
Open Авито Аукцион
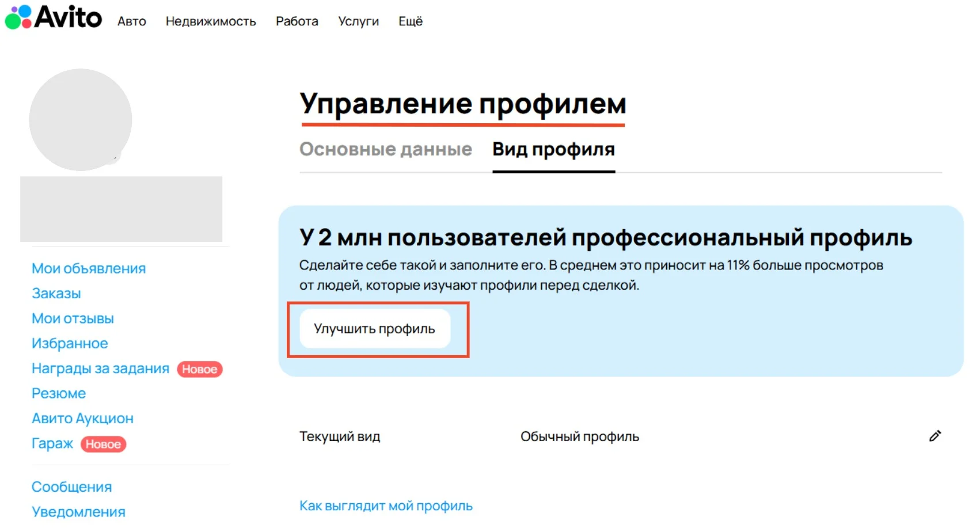tap(82, 418)
